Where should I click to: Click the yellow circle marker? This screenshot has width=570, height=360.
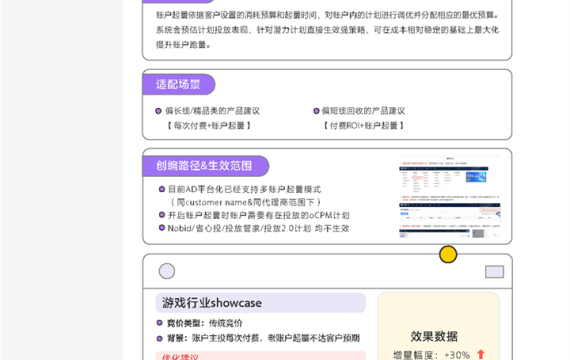click(448, 254)
